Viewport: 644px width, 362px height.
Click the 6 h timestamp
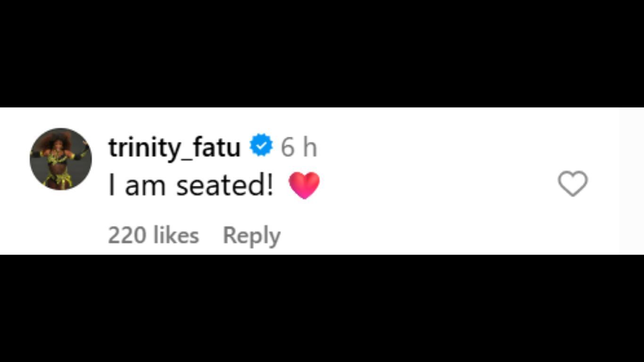tap(299, 148)
